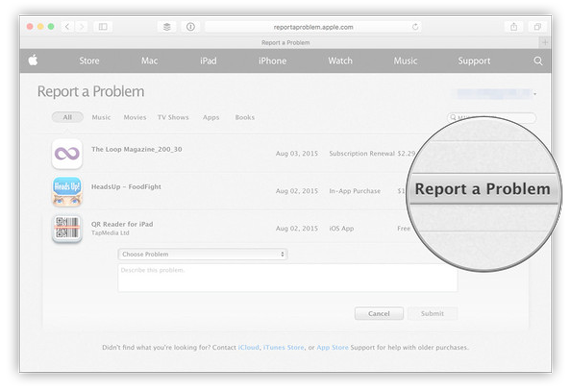Click the Free price label
570x390 pixels.
404,228
